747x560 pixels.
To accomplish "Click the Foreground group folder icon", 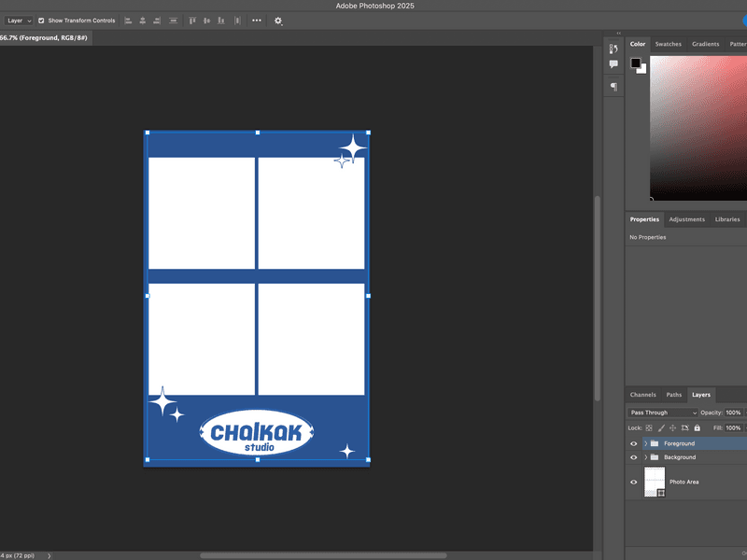I will coord(655,443).
